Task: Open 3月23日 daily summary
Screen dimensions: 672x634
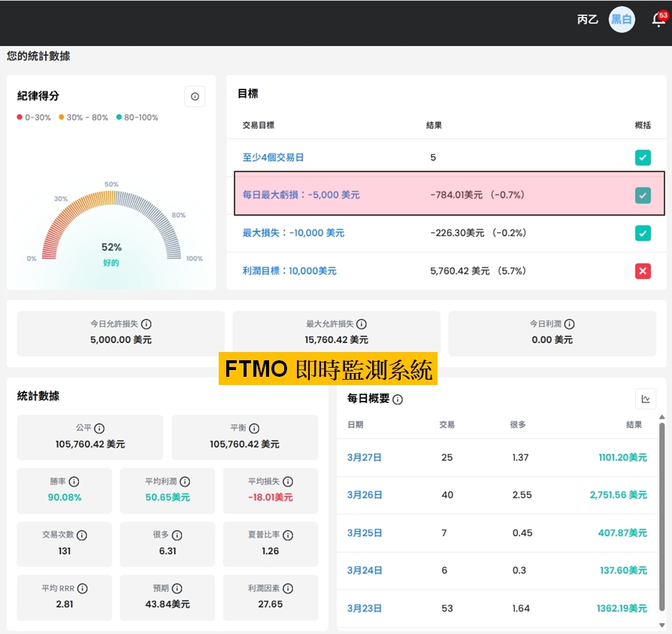Action: (365, 608)
